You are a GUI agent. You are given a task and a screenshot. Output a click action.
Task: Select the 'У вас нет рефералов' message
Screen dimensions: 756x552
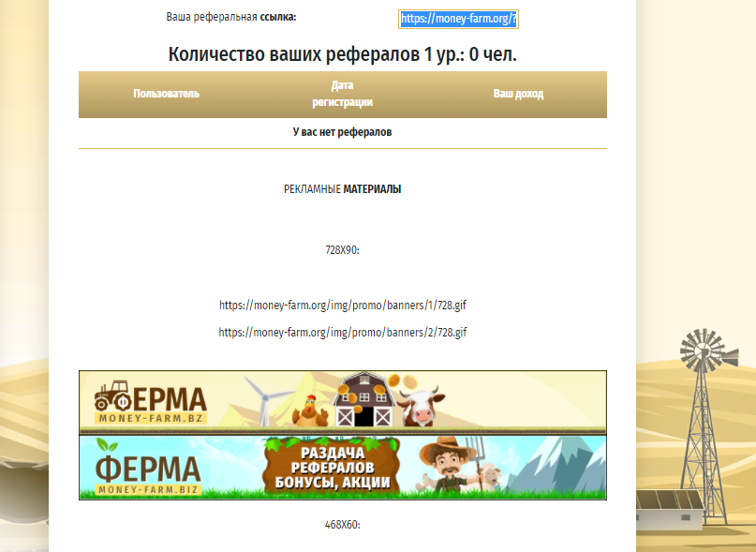click(342, 132)
